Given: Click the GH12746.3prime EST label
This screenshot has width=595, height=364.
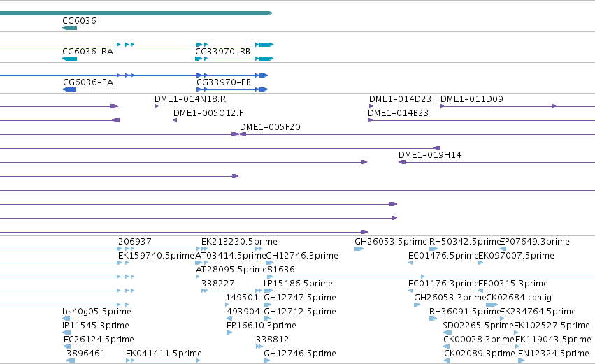Looking at the screenshot, I should [x=302, y=256].
